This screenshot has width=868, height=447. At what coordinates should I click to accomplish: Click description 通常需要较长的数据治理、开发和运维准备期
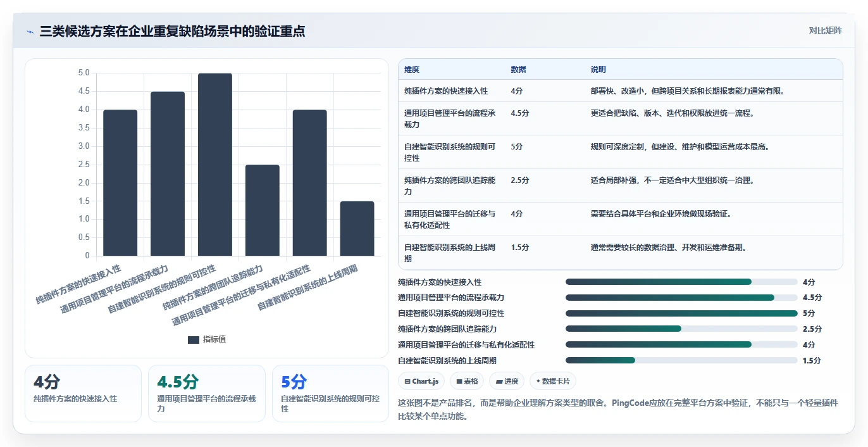click(668, 248)
